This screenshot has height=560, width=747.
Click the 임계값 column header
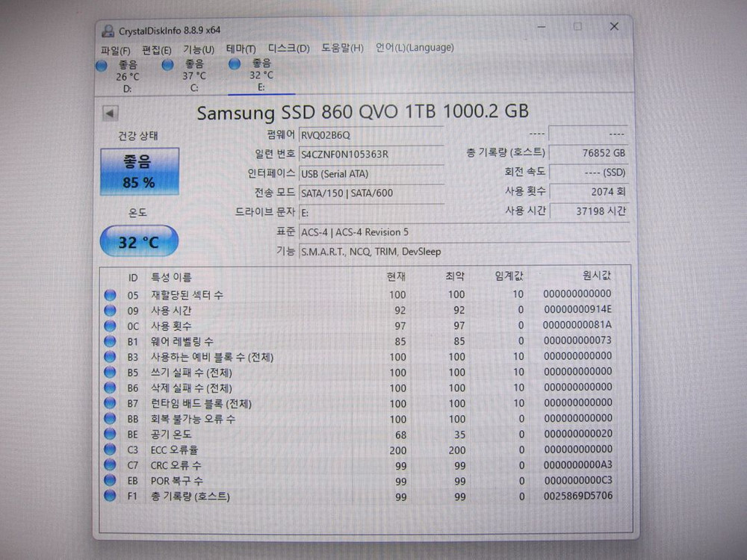coord(509,276)
